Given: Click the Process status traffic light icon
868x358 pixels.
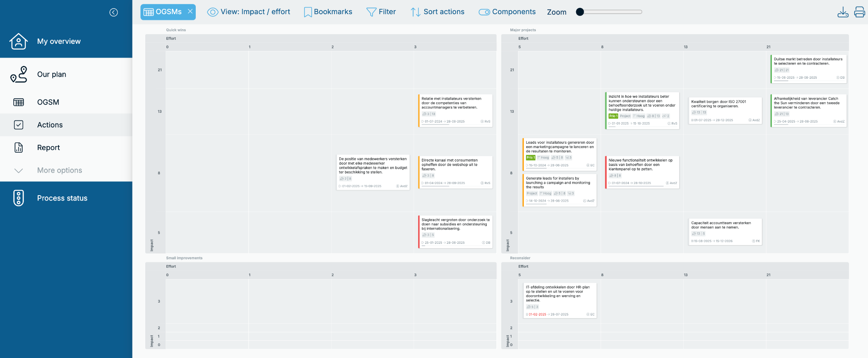Looking at the screenshot, I should (x=19, y=198).
